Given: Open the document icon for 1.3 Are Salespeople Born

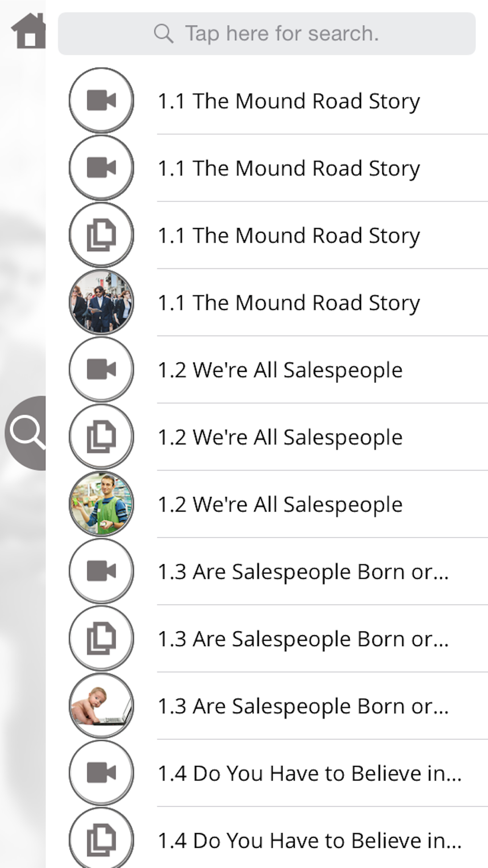Looking at the screenshot, I should 101,638.
